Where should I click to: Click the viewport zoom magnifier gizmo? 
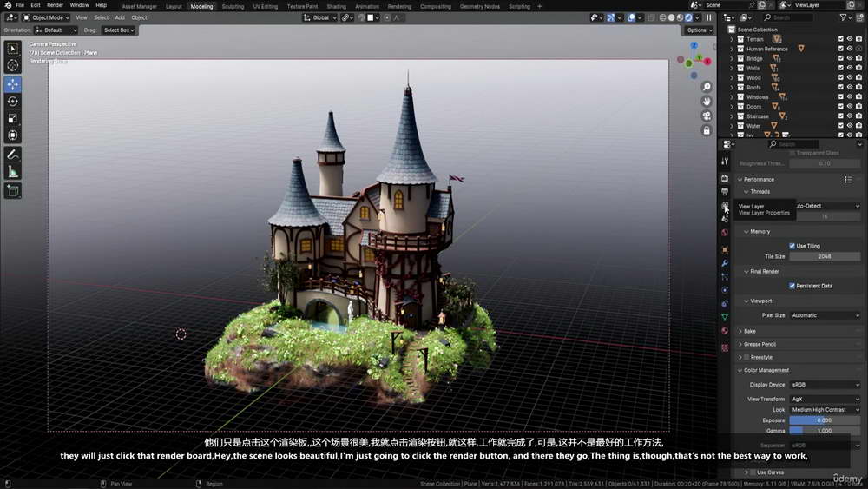(x=707, y=87)
